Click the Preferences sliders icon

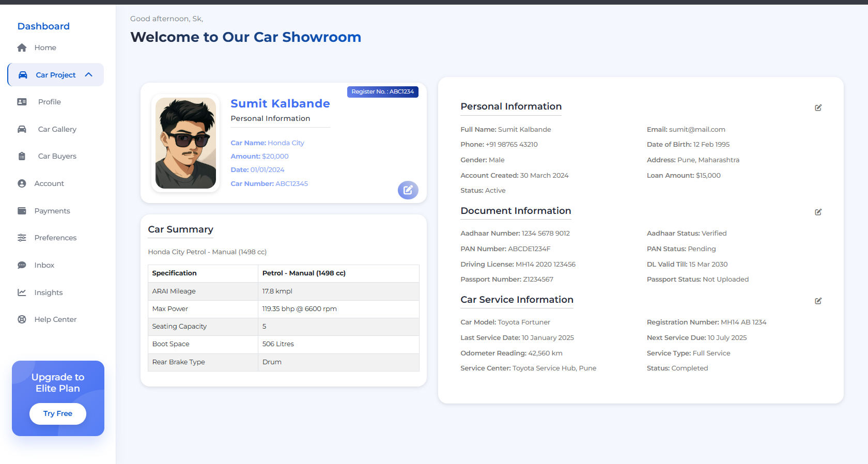[x=22, y=238]
